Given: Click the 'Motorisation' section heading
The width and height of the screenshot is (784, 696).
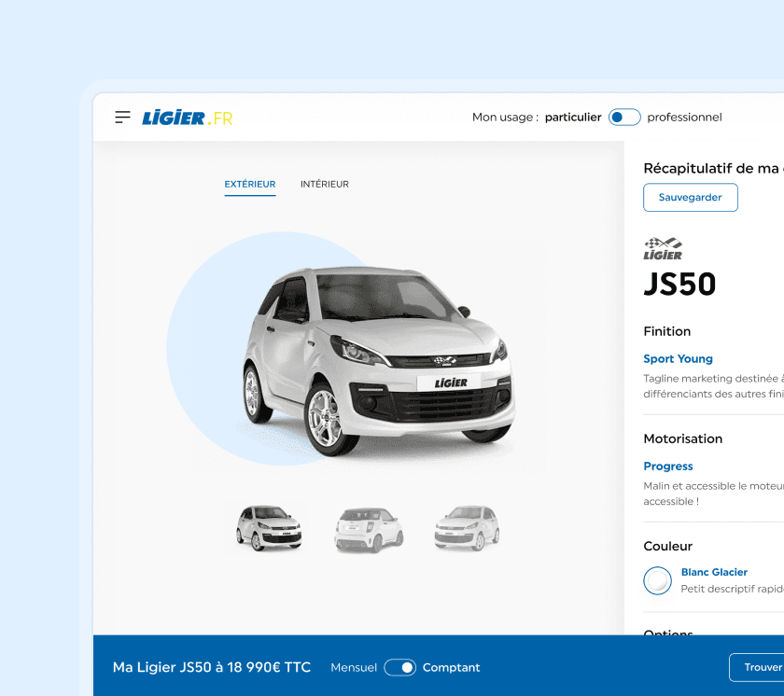Looking at the screenshot, I should click(x=683, y=438).
